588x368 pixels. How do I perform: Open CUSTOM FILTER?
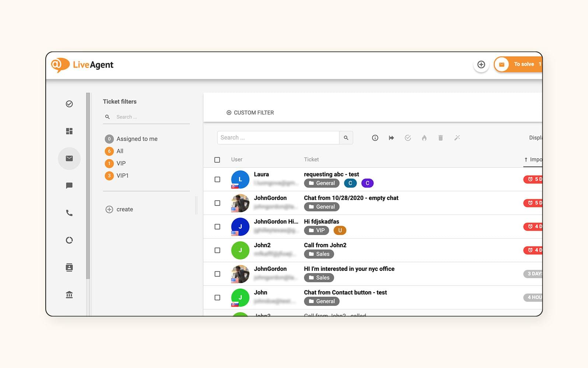coord(250,113)
